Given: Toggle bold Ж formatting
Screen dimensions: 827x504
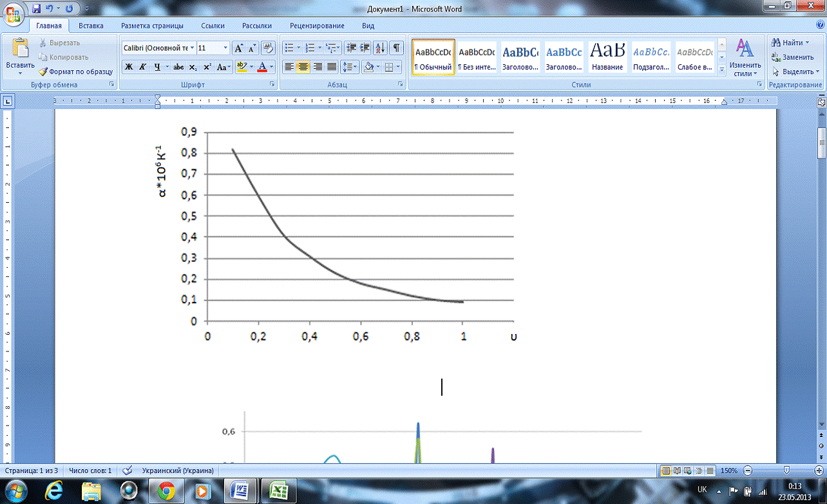Looking at the screenshot, I should pos(128,67).
